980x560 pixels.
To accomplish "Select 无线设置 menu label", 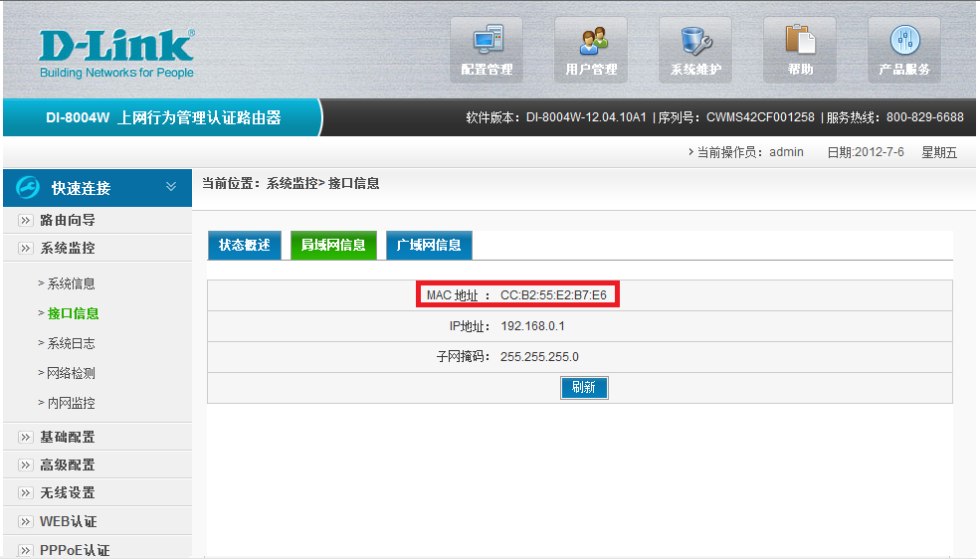I will (x=68, y=493).
